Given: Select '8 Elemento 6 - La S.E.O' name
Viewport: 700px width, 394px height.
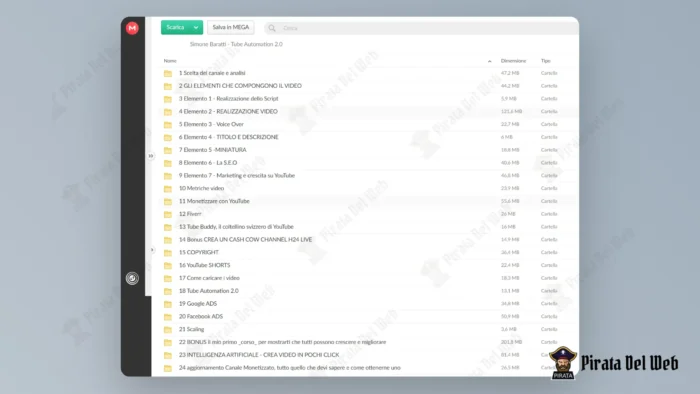Looking at the screenshot, I should [x=208, y=163].
